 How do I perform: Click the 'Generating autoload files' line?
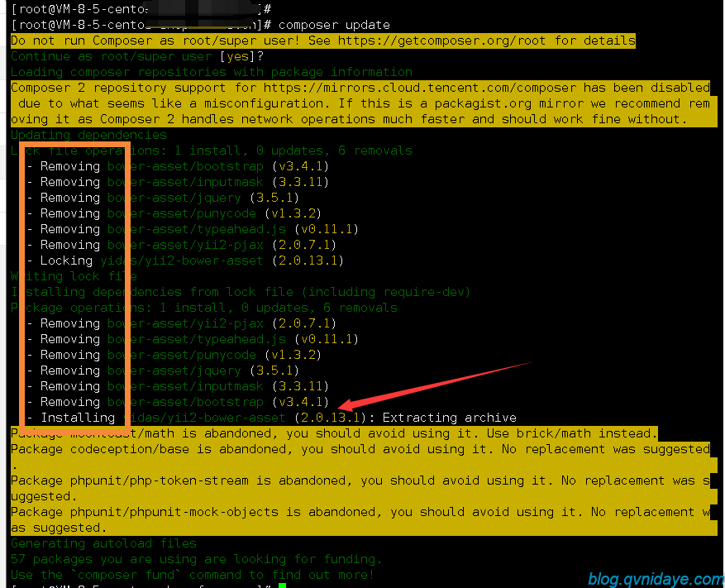pos(103,544)
